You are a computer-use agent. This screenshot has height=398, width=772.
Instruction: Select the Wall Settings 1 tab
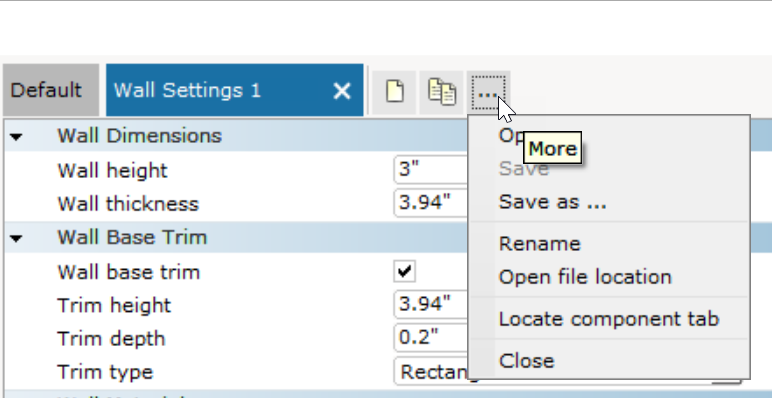pos(234,90)
